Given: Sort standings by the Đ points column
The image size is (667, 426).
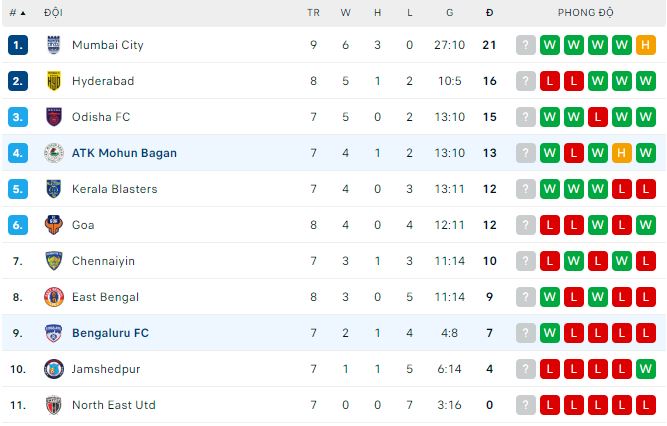Looking at the screenshot, I should click(x=489, y=13).
